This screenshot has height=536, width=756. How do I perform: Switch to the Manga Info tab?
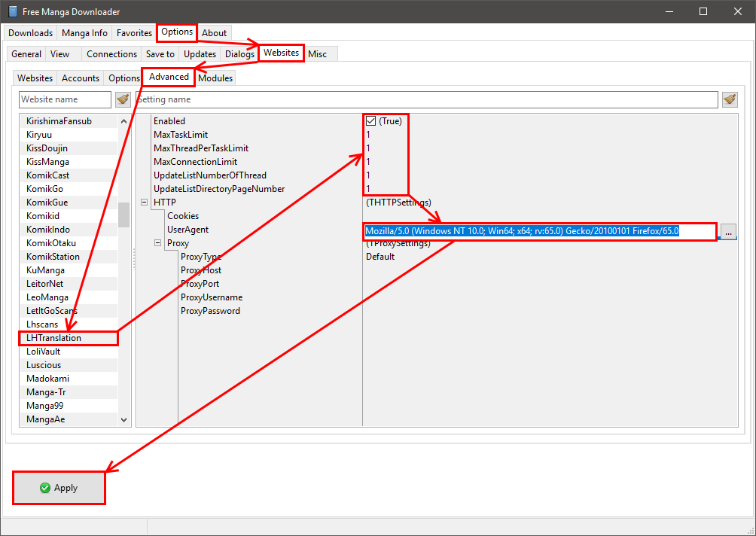(x=84, y=33)
